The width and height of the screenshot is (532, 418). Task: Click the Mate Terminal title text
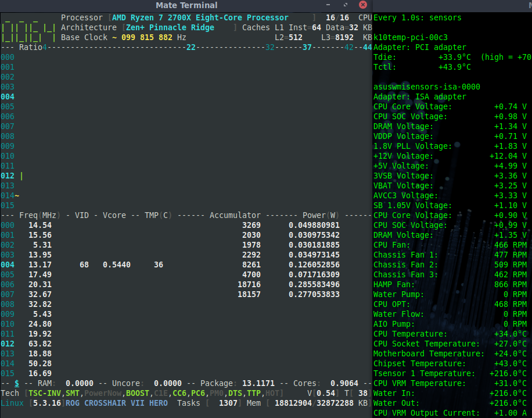[186, 5]
